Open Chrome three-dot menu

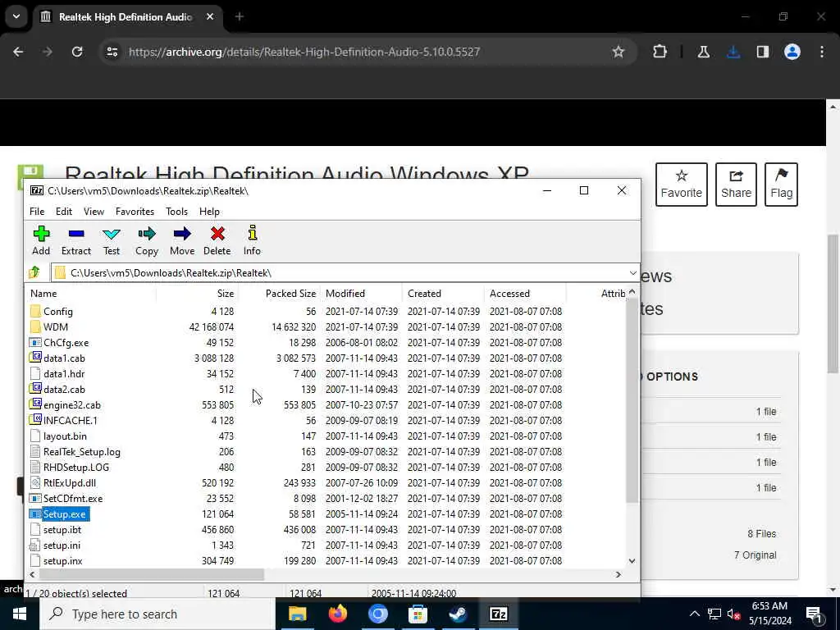click(822, 52)
